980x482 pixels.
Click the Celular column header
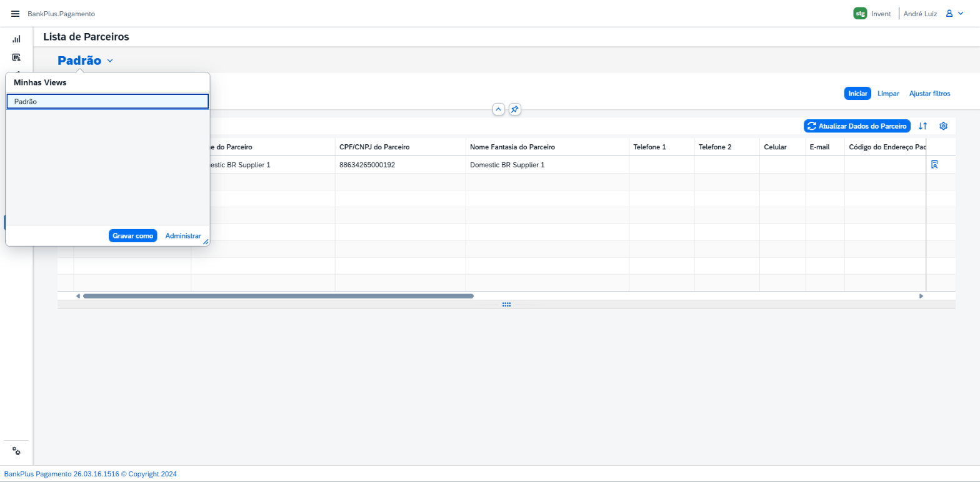click(x=782, y=147)
